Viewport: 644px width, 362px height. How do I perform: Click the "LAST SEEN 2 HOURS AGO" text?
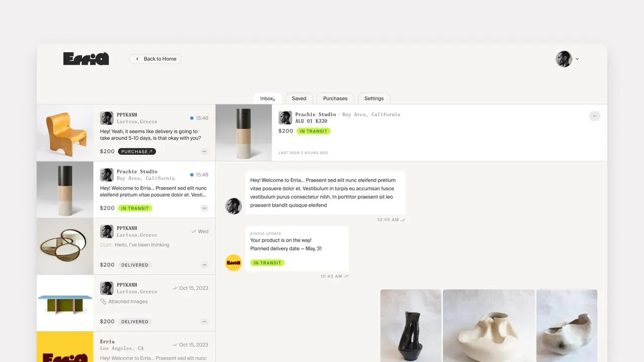303,153
